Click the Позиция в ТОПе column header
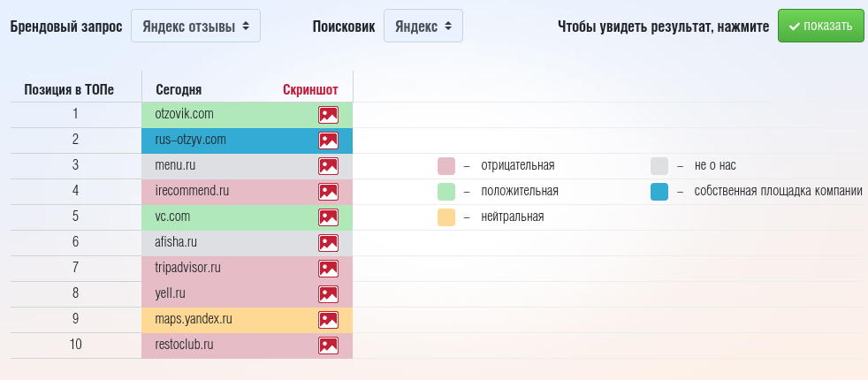Screen dimensions: 868x380 coord(69,90)
